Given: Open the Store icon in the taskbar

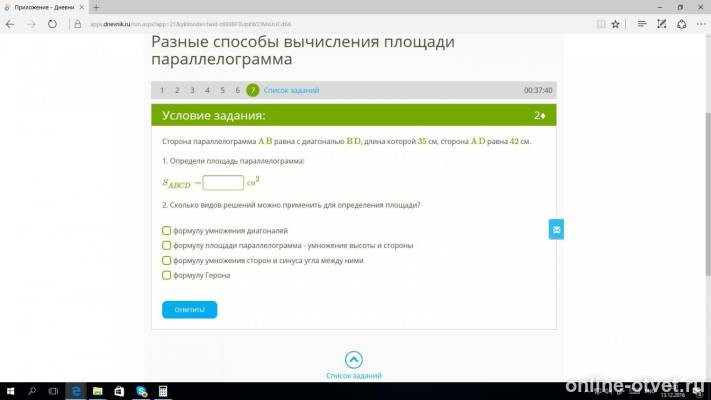Looking at the screenshot, I should (x=119, y=391).
